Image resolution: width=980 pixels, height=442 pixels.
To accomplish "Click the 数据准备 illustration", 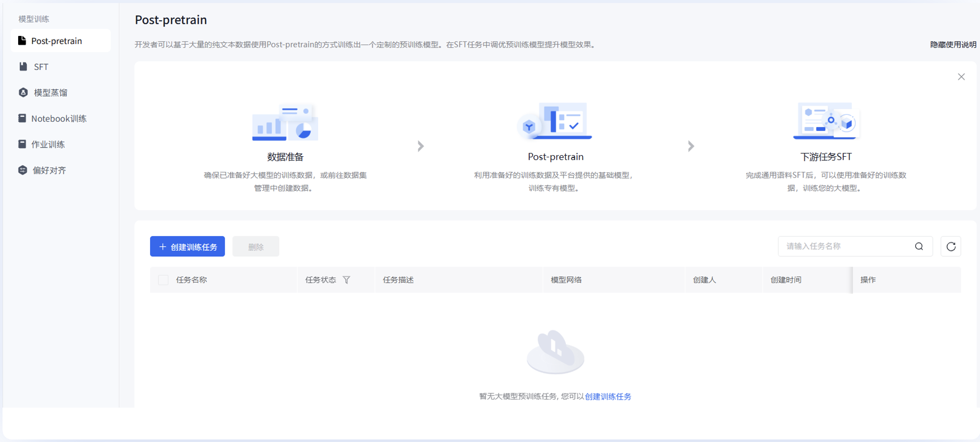I will 285,121.
